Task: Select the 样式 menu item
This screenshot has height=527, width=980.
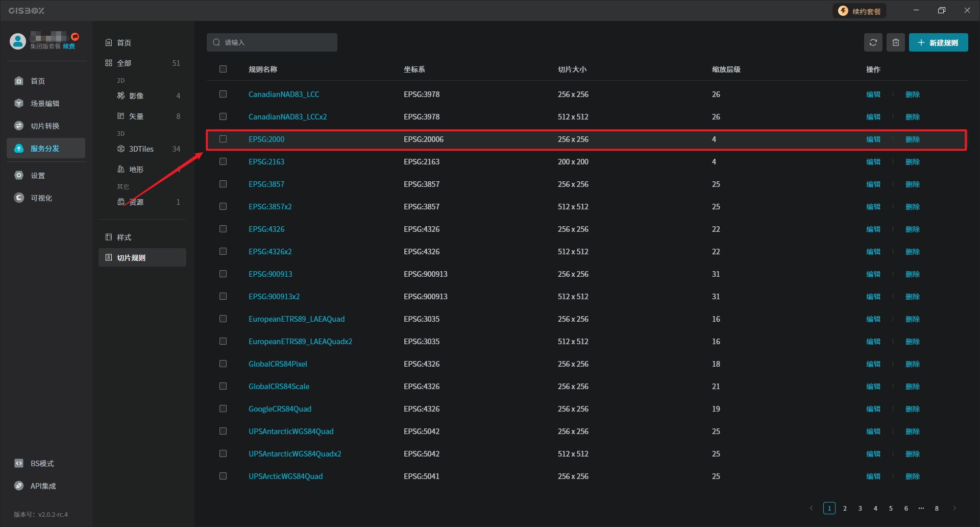Action: point(124,237)
